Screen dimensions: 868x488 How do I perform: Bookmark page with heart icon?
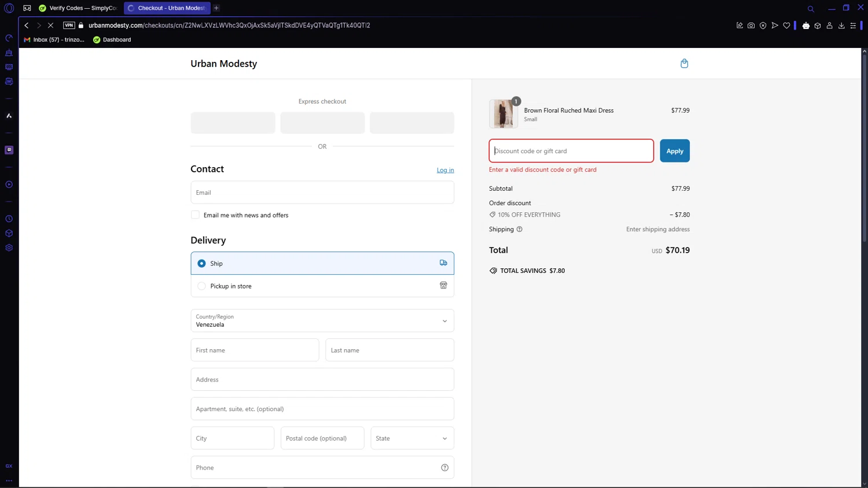786,25
